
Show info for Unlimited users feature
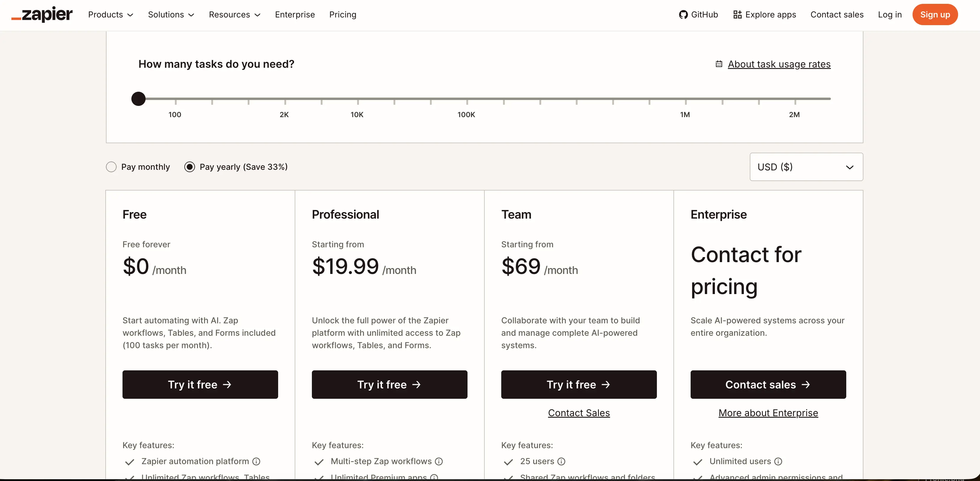tap(778, 461)
